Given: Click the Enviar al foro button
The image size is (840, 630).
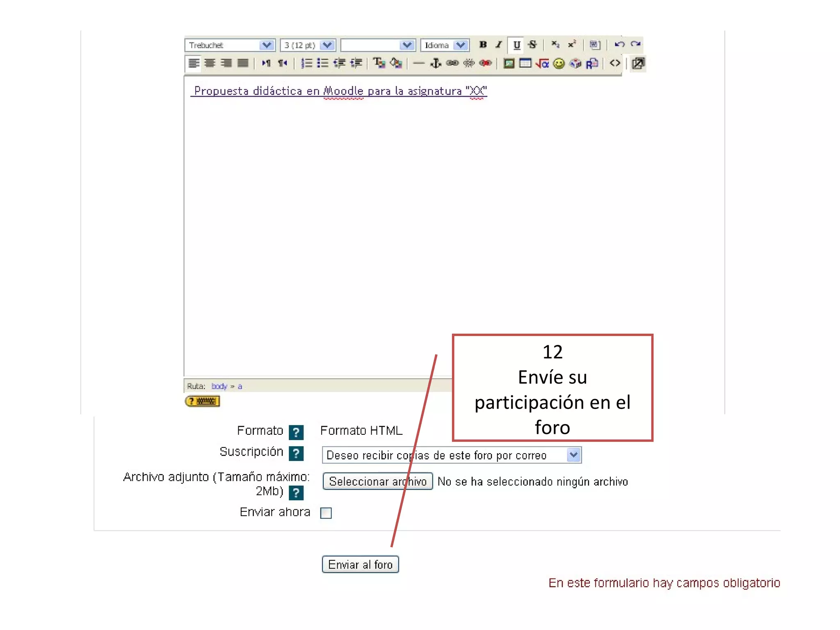Looking at the screenshot, I should click(360, 564).
